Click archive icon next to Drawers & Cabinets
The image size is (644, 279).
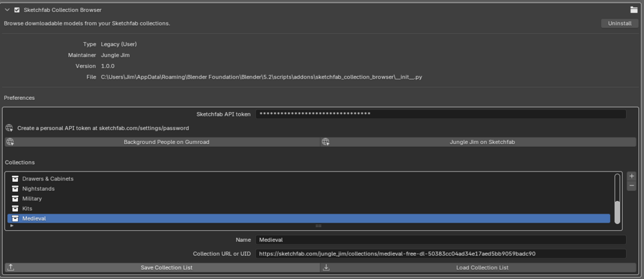point(15,179)
